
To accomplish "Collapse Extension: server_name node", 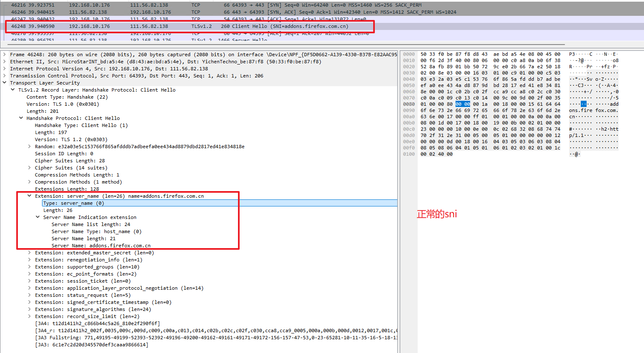I will coord(30,196).
